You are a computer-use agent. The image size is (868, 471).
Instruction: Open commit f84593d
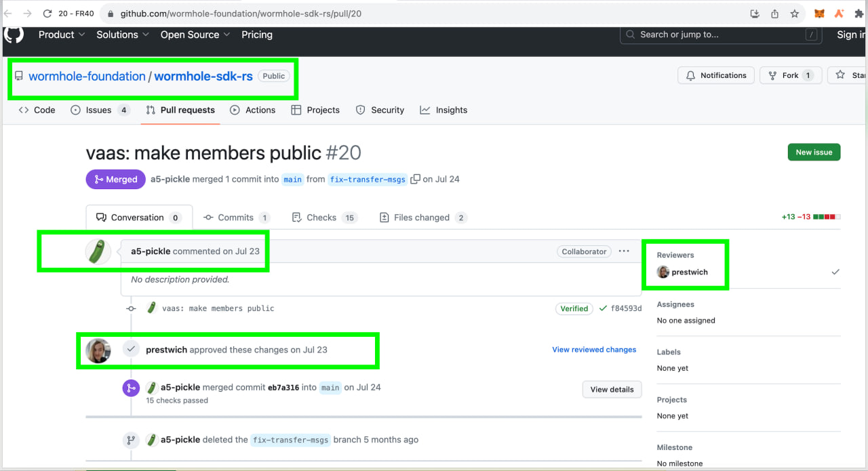pyautogui.click(x=626, y=308)
